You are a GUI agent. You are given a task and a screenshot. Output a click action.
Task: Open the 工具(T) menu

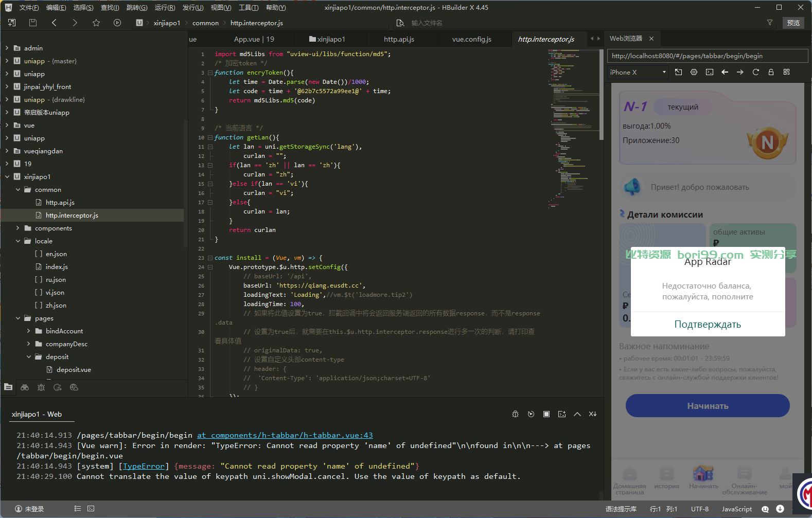[x=248, y=7]
